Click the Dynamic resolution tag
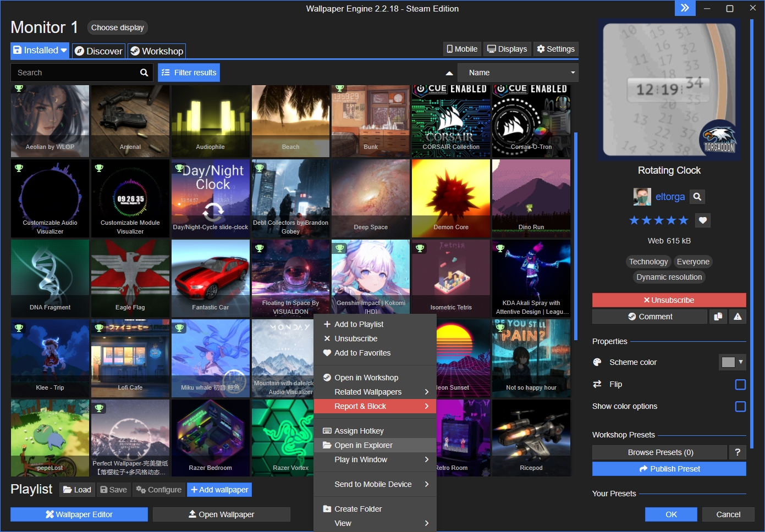The height and width of the screenshot is (532, 765). pyautogui.click(x=669, y=277)
